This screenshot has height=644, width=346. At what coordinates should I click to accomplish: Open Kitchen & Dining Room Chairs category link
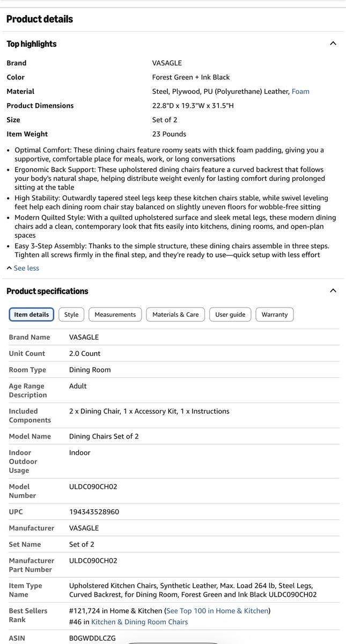click(x=139, y=622)
